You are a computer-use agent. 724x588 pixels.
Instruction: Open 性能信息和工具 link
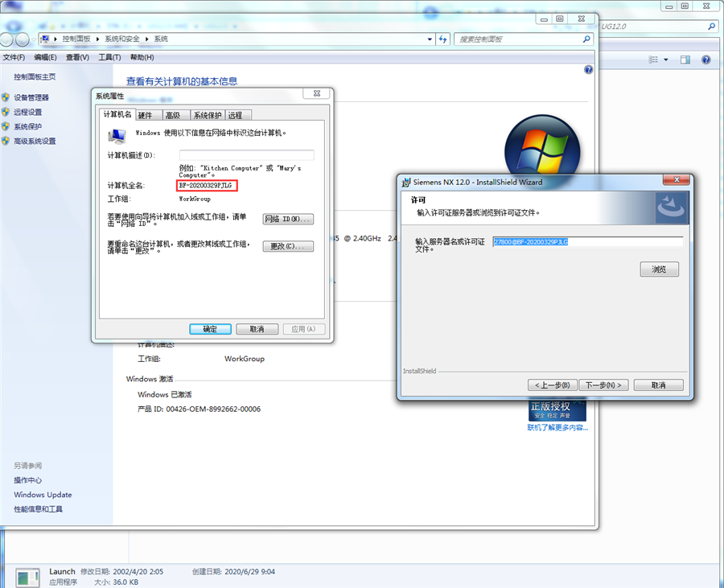click(x=38, y=509)
